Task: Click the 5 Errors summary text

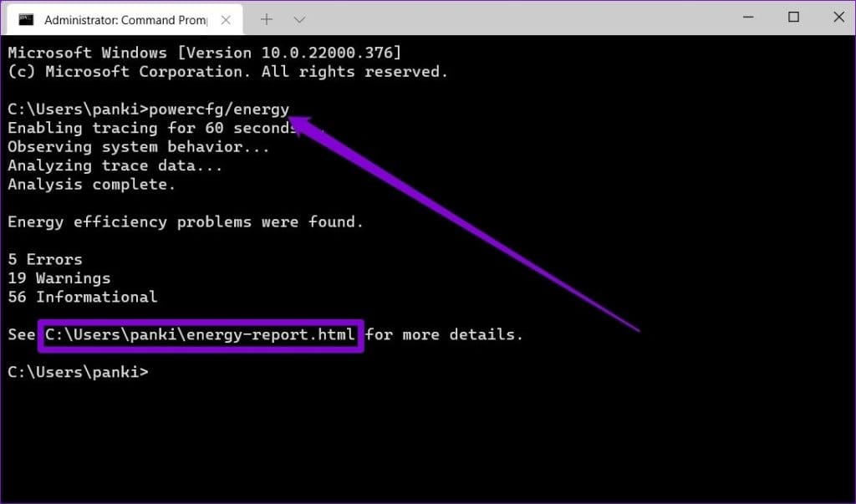Action: click(44, 259)
